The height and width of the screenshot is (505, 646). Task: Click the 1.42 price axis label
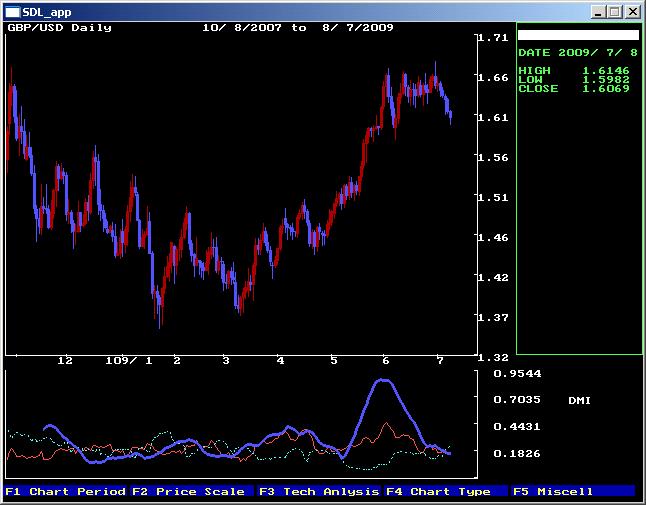tap(493, 278)
